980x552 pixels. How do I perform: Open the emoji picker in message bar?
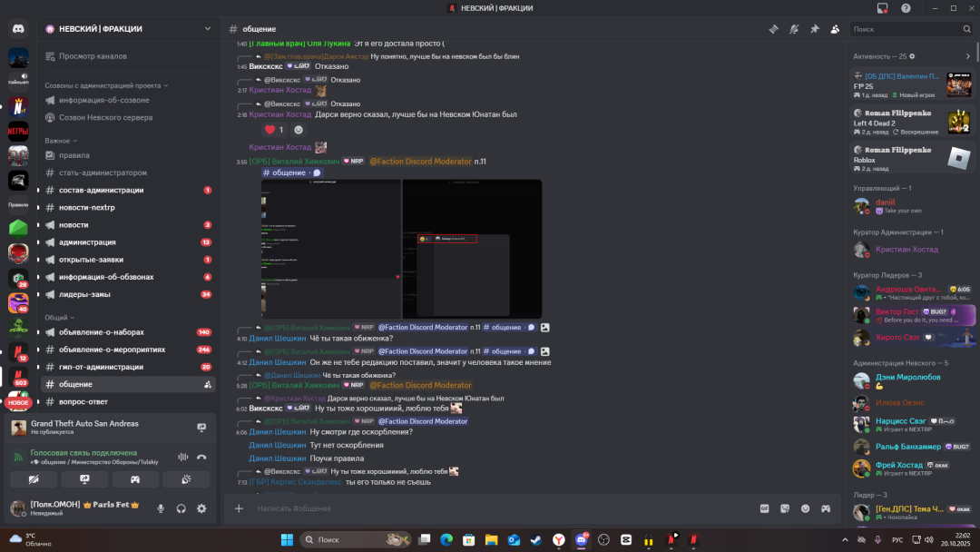pyautogui.click(x=805, y=508)
